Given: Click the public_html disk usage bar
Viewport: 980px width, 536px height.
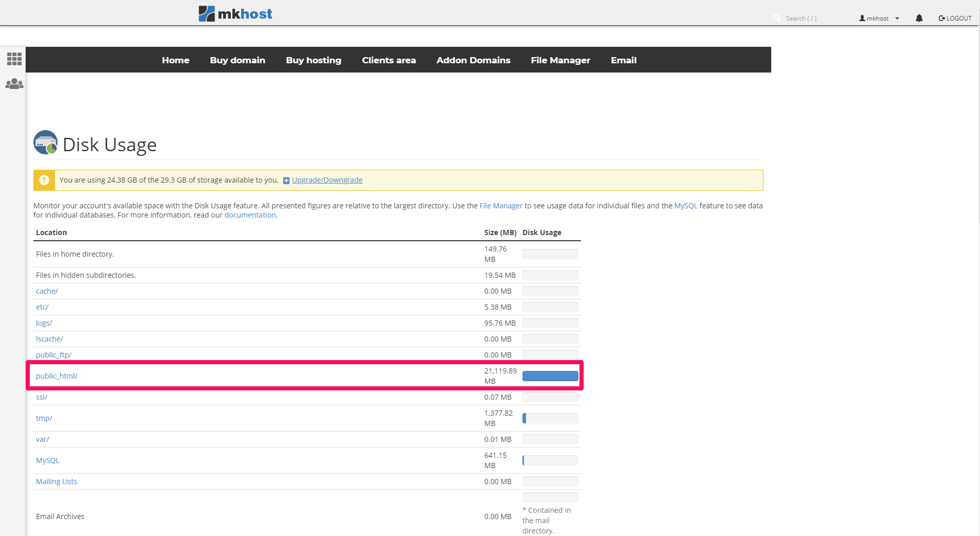Looking at the screenshot, I should [550, 376].
